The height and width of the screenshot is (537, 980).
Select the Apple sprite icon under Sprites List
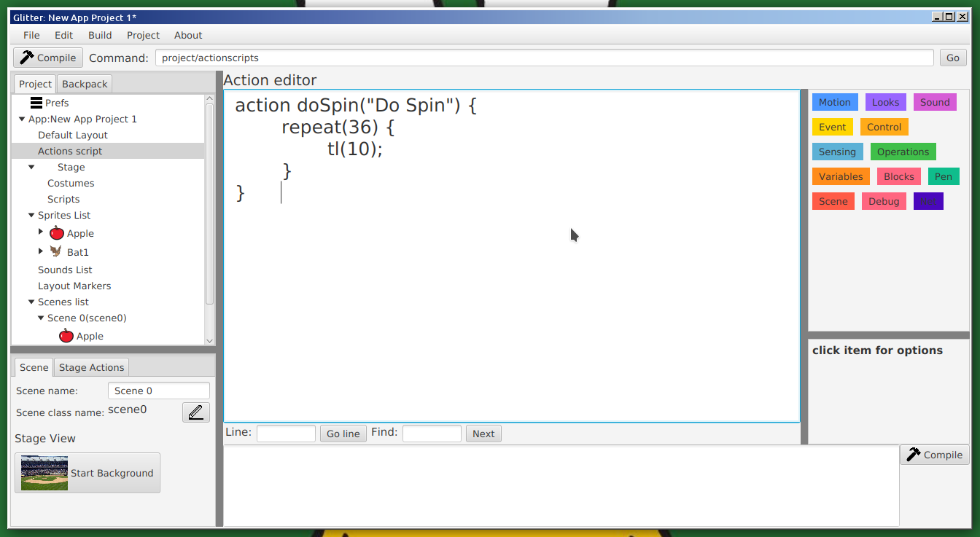click(57, 233)
